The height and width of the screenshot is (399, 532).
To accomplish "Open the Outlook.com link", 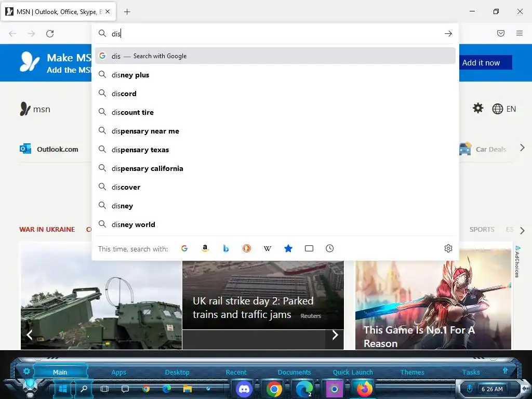I will (49, 149).
